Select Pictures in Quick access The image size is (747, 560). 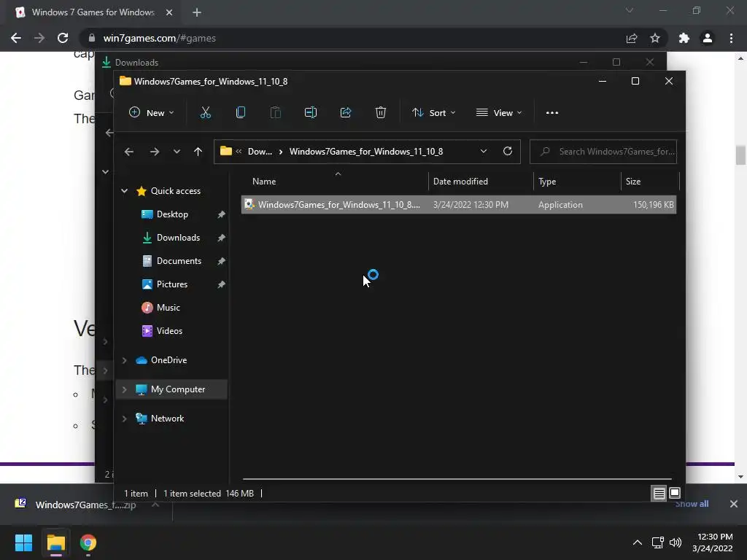(x=171, y=284)
